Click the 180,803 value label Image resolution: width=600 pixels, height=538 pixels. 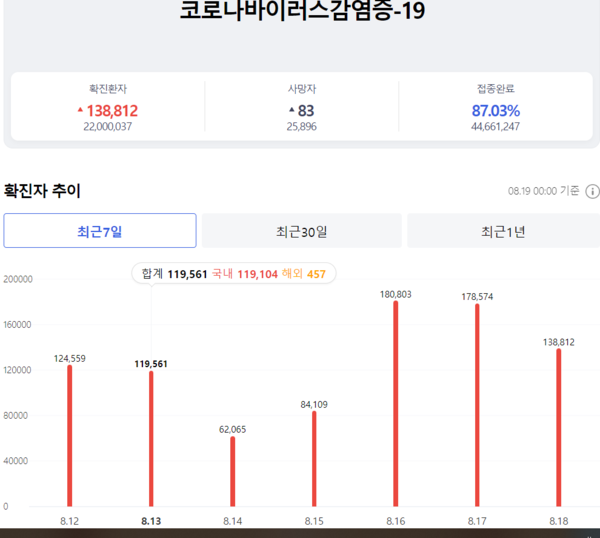point(396,294)
